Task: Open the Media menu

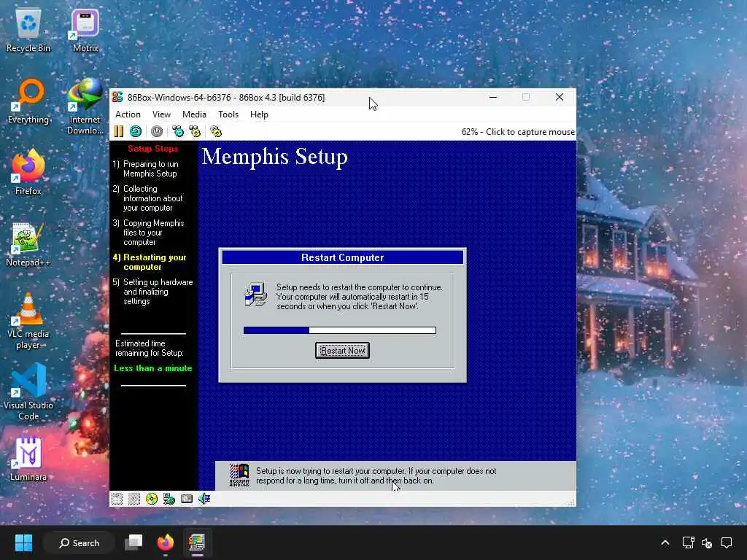Action: tap(194, 114)
